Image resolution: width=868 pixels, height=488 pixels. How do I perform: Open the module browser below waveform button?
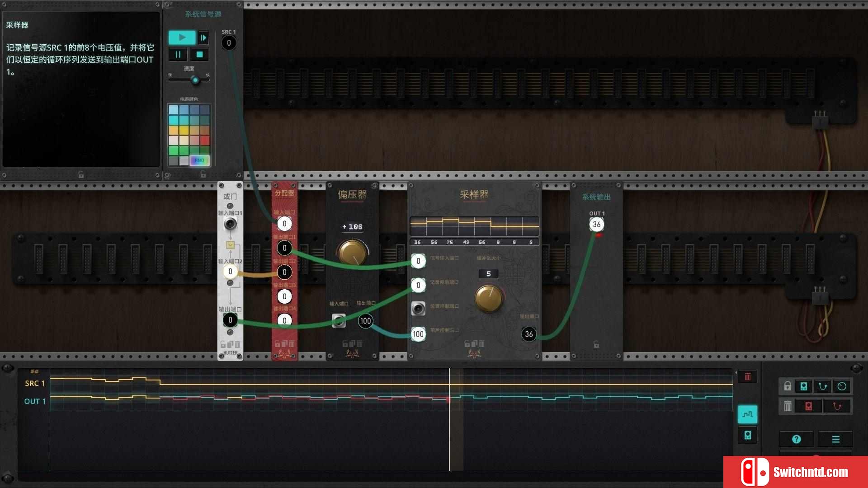[748, 435]
